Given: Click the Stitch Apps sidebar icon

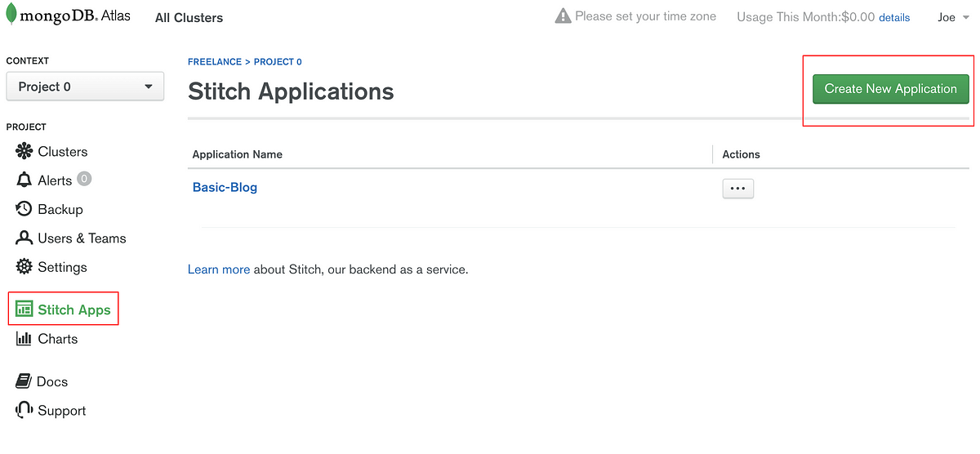Looking at the screenshot, I should click(24, 309).
